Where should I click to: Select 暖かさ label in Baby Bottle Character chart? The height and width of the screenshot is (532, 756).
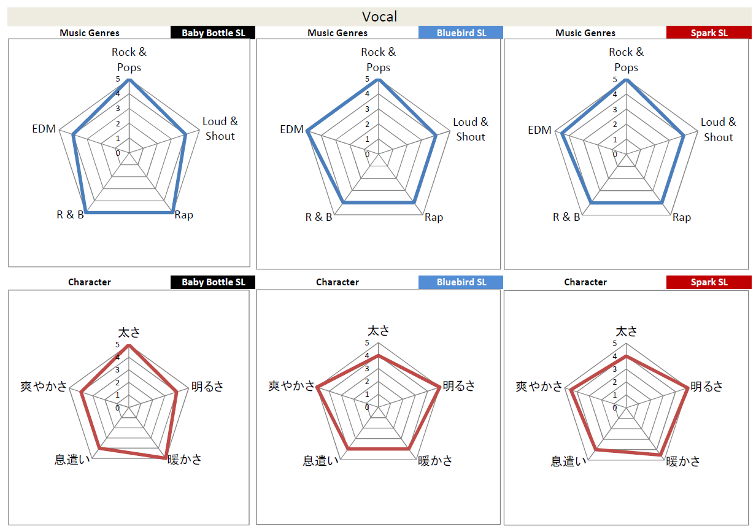pos(185,460)
